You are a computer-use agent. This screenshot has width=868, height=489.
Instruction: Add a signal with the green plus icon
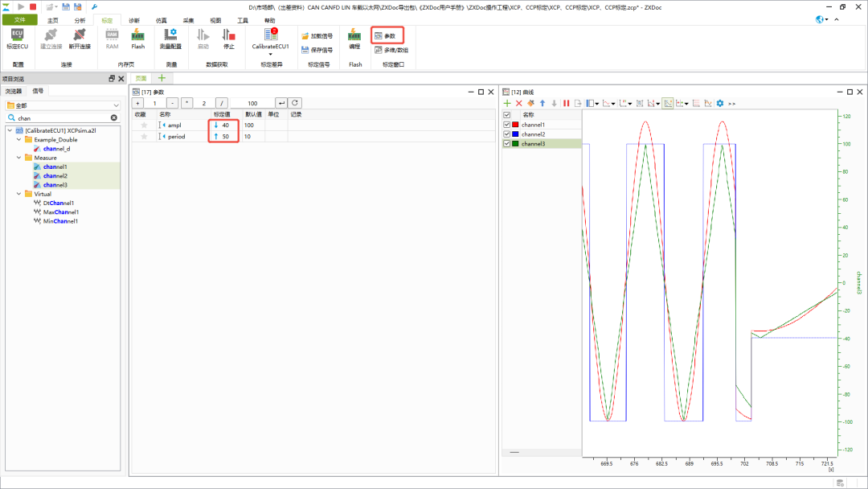507,104
